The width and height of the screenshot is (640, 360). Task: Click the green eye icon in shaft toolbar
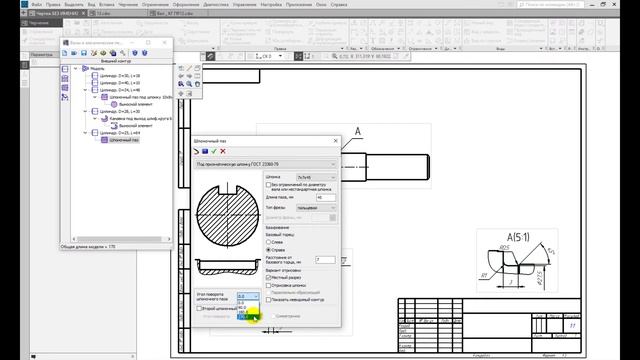click(x=103, y=53)
